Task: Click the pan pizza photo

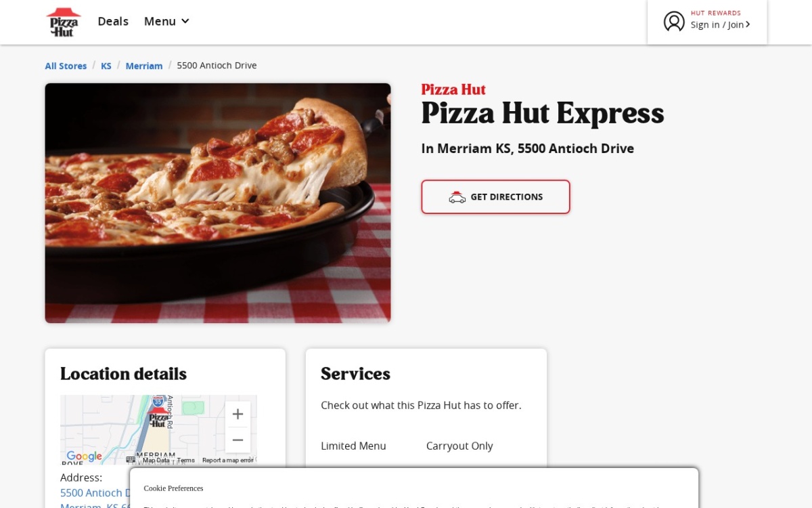Action: tap(218, 203)
